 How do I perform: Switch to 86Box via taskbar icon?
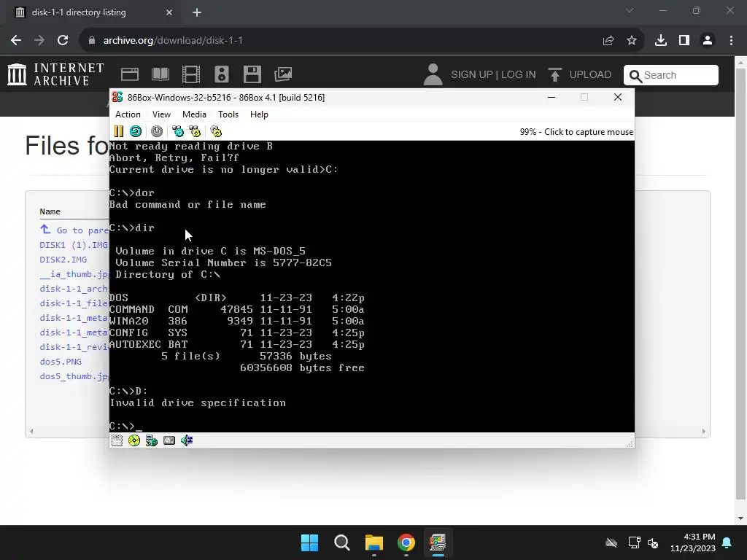(x=438, y=542)
